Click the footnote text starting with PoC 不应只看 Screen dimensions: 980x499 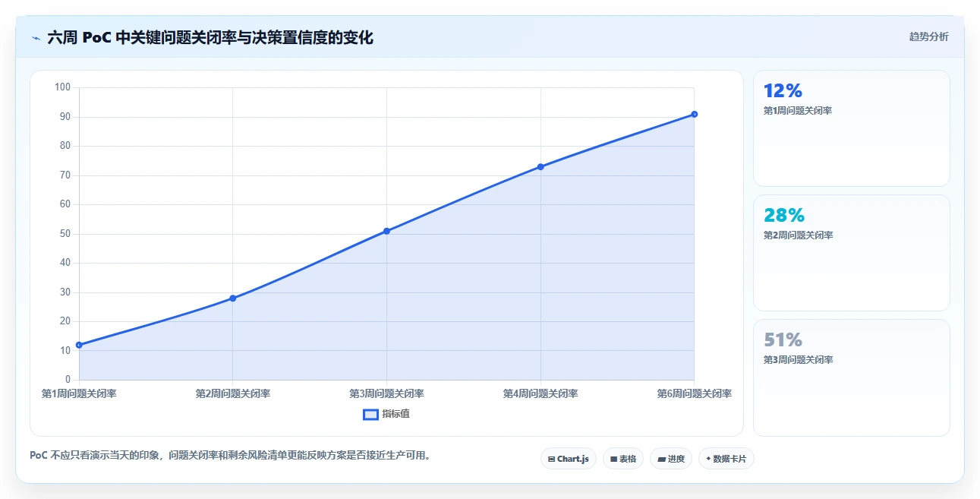[x=230, y=456]
